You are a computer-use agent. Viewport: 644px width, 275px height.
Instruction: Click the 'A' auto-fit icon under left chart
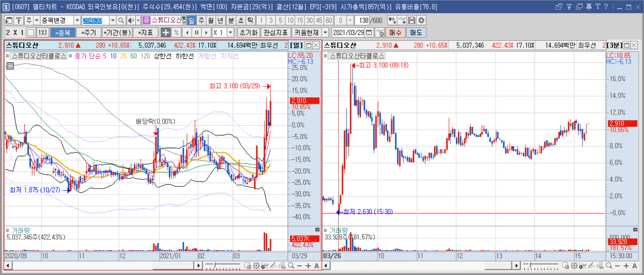click(x=317, y=266)
